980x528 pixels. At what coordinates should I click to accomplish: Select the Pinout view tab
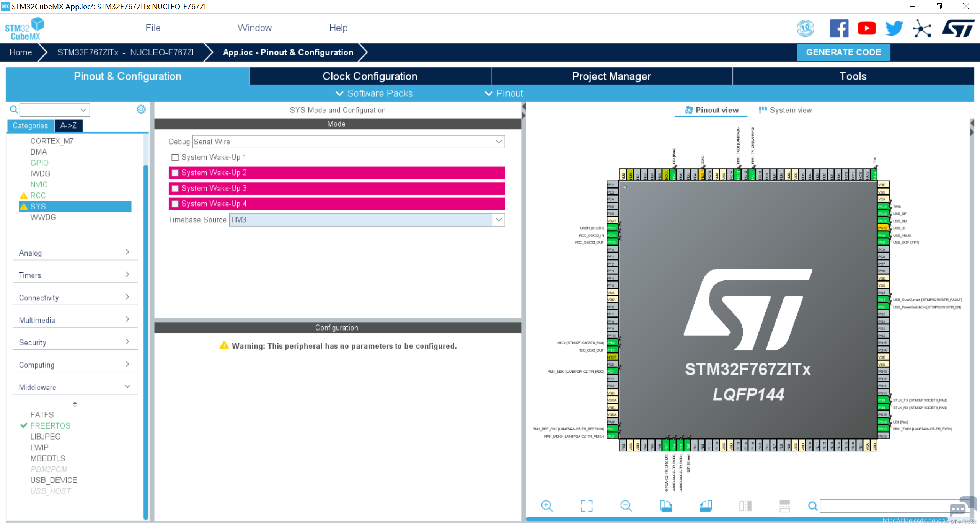coord(711,110)
